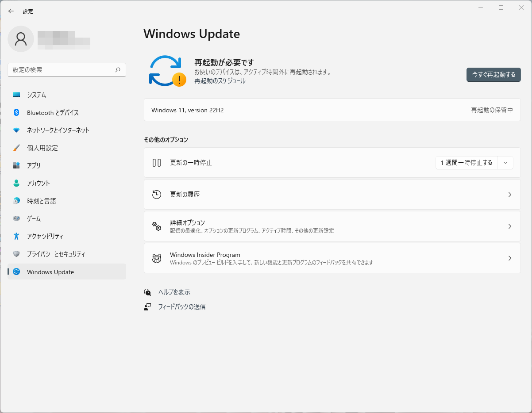Click the システム monitor icon
532x413 pixels.
(16, 95)
